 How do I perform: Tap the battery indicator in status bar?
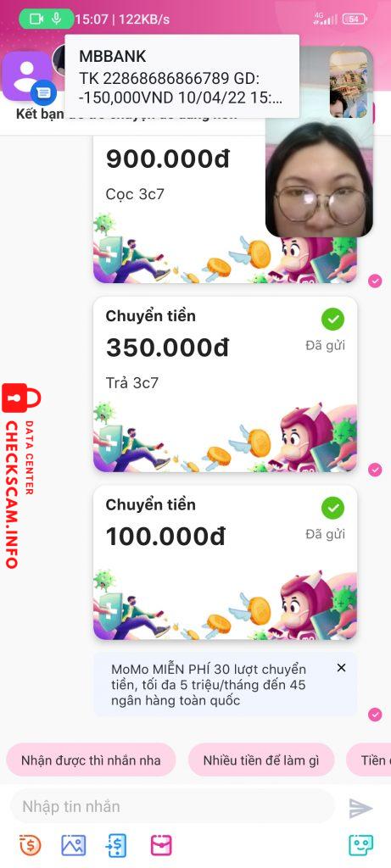(x=354, y=19)
